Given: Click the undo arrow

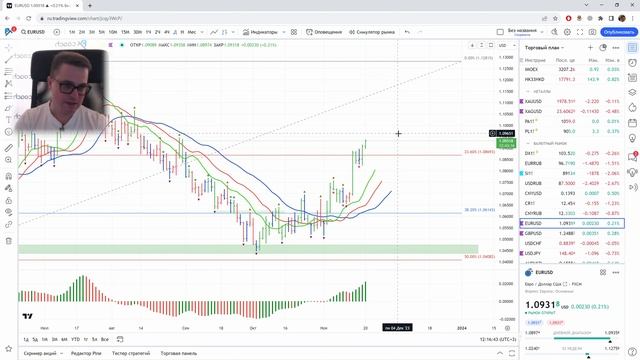Looking at the screenshot, I should (x=407, y=32).
